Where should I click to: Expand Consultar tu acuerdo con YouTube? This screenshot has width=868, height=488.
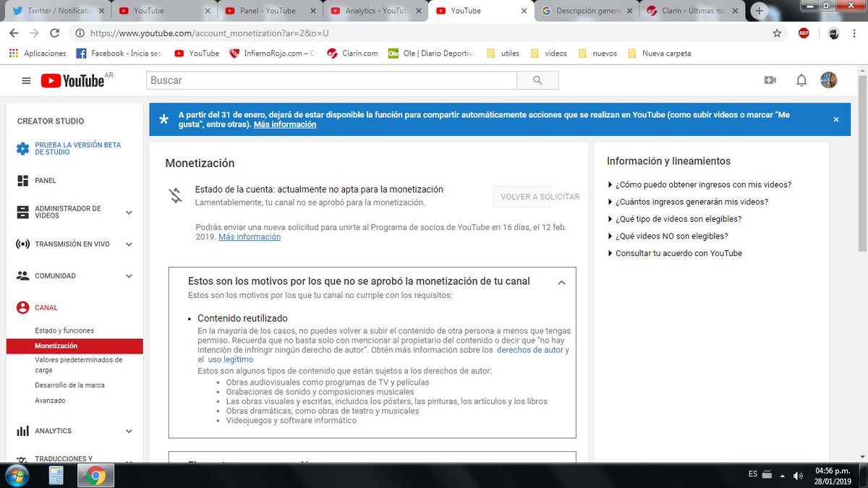point(674,253)
